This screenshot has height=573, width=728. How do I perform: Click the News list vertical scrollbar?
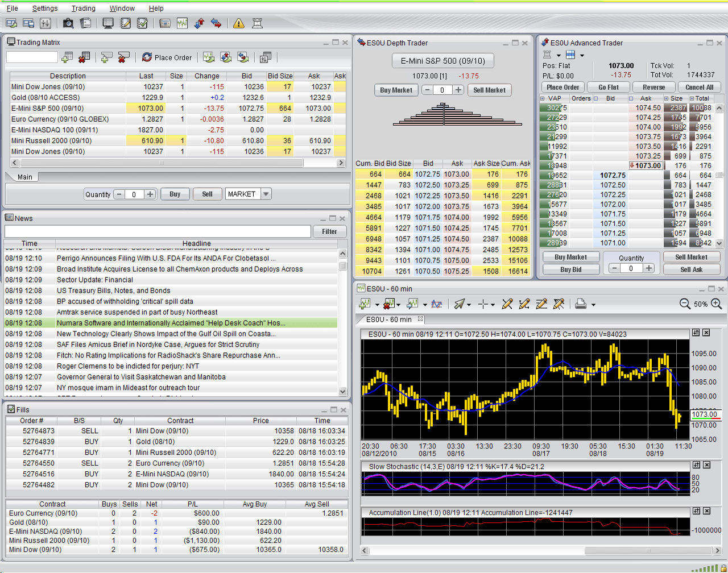[x=342, y=322]
